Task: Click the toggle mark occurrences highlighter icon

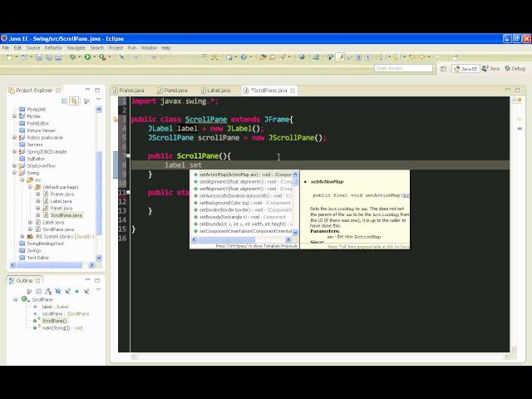Action: point(340,57)
